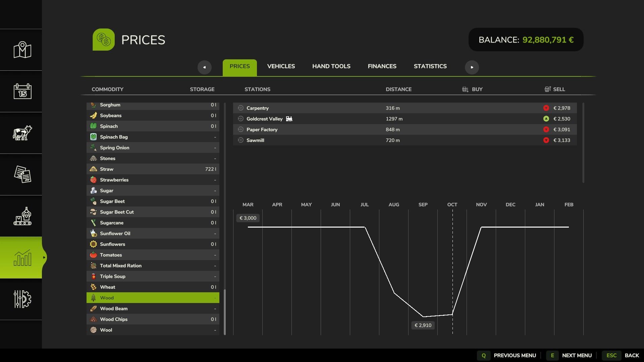Open the contracts documents icon
Image resolution: width=644 pixels, height=362 pixels.
[x=22, y=174]
